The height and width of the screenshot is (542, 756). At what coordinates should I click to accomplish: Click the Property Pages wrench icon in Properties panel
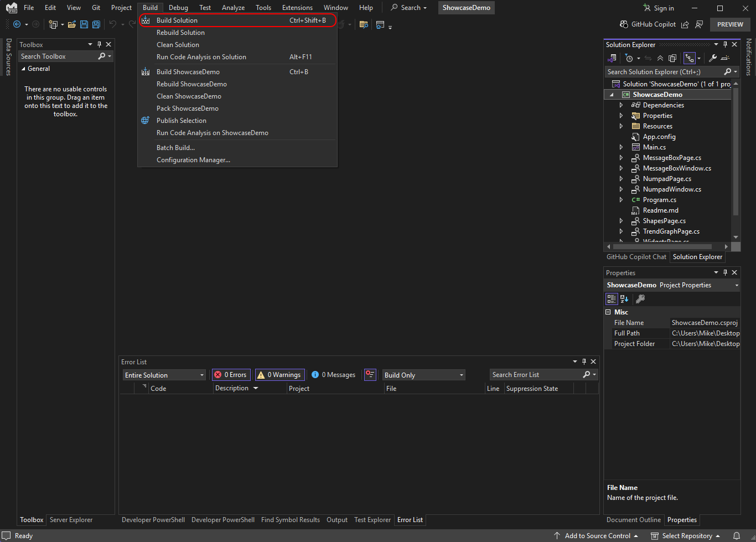(640, 299)
